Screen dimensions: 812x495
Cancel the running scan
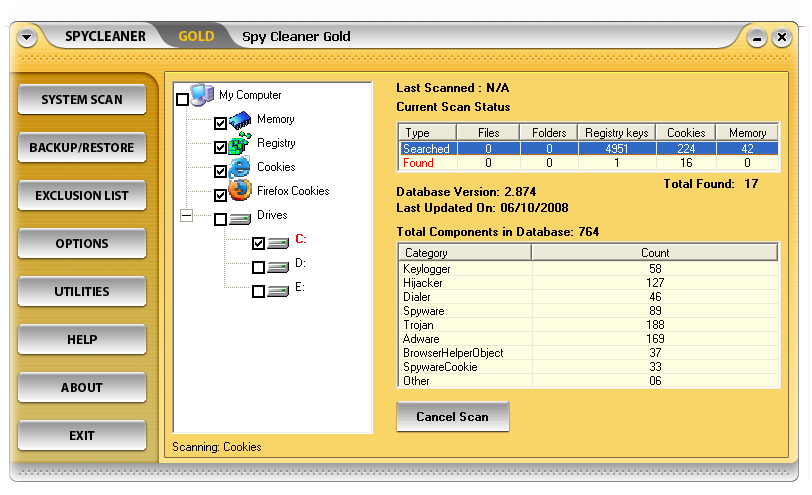[x=453, y=417]
